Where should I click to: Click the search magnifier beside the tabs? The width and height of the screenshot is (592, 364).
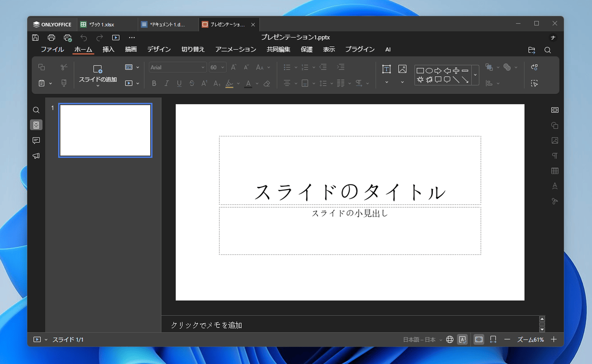[x=548, y=50]
